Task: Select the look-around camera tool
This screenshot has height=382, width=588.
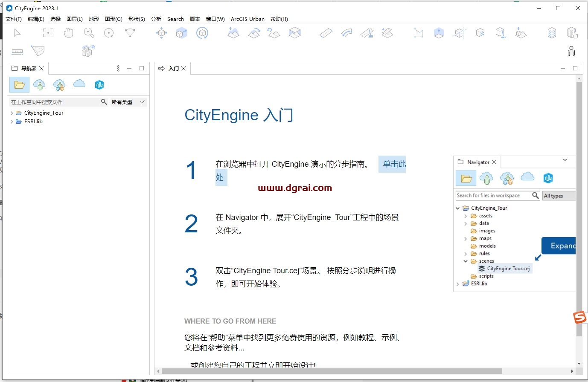Action: pos(130,33)
